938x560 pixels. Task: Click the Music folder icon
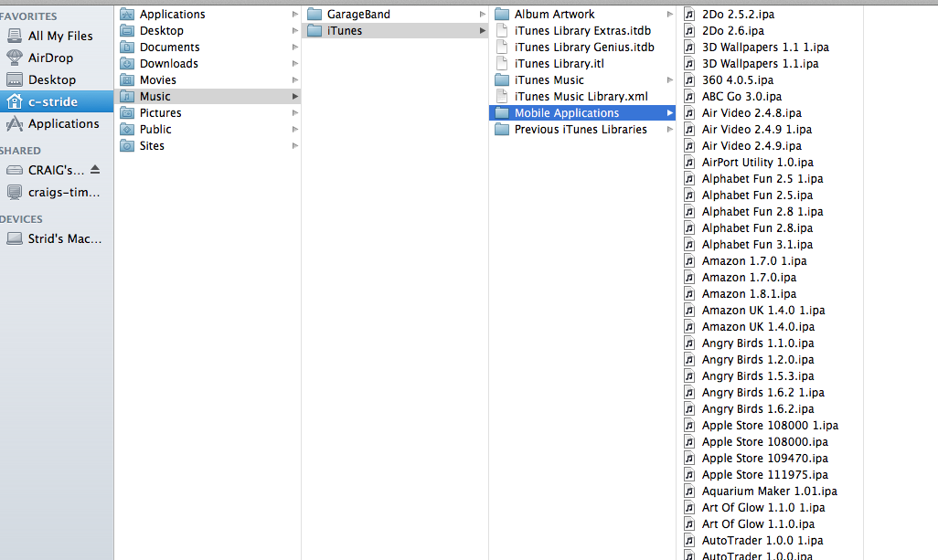point(127,96)
